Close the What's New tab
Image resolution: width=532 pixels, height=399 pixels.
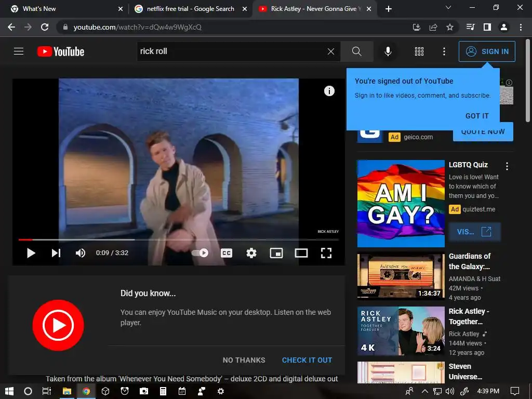coord(121,9)
